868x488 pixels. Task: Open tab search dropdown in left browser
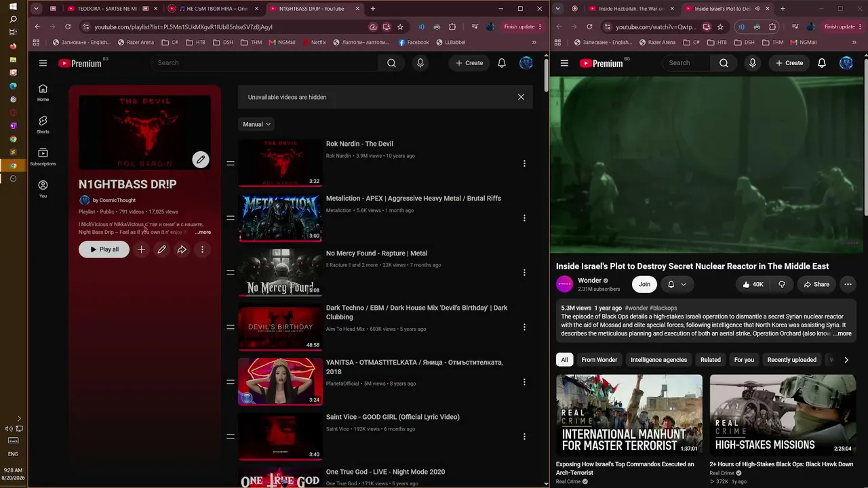(36, 9)
